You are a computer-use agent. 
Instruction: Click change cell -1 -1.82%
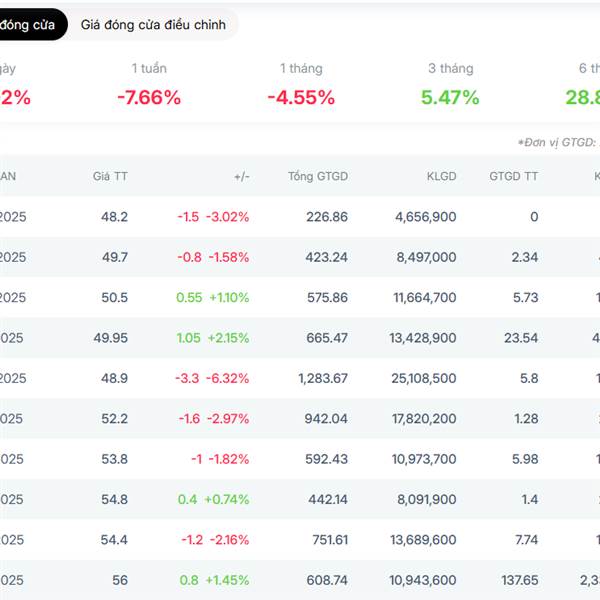tap(220, 459)
